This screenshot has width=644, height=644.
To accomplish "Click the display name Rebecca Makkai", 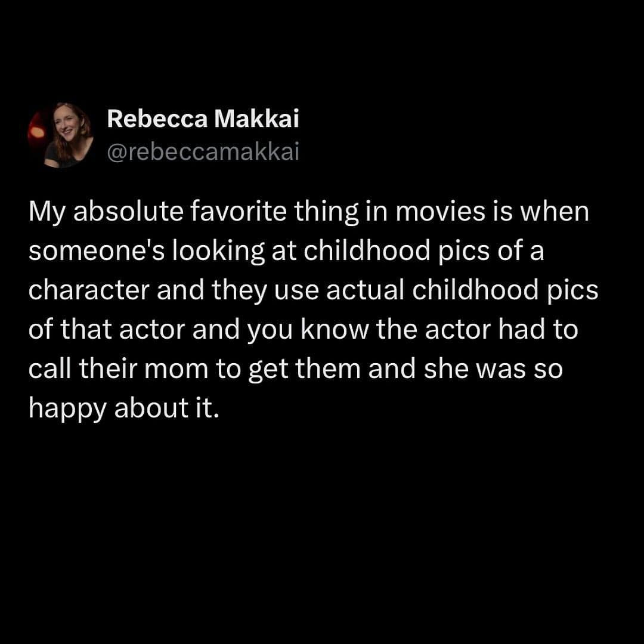I will 203,119.
